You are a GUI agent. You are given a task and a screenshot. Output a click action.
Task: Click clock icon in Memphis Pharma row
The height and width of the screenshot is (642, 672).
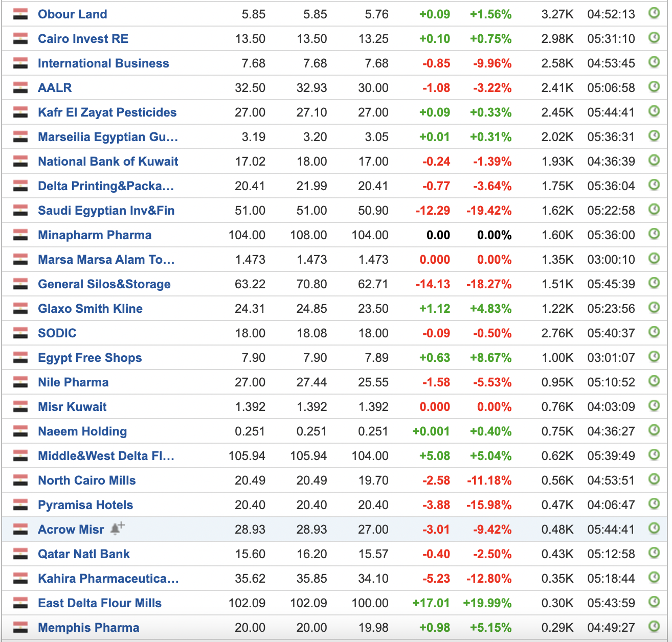coord(654,626)
